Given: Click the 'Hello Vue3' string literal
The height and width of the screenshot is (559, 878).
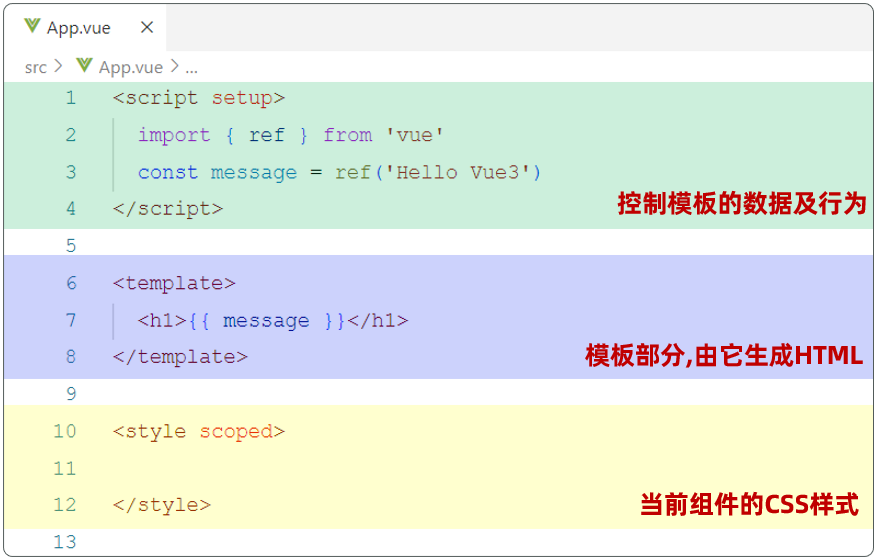Looking at the screenshot, I should pyautogui.click(x=457, y=173).
